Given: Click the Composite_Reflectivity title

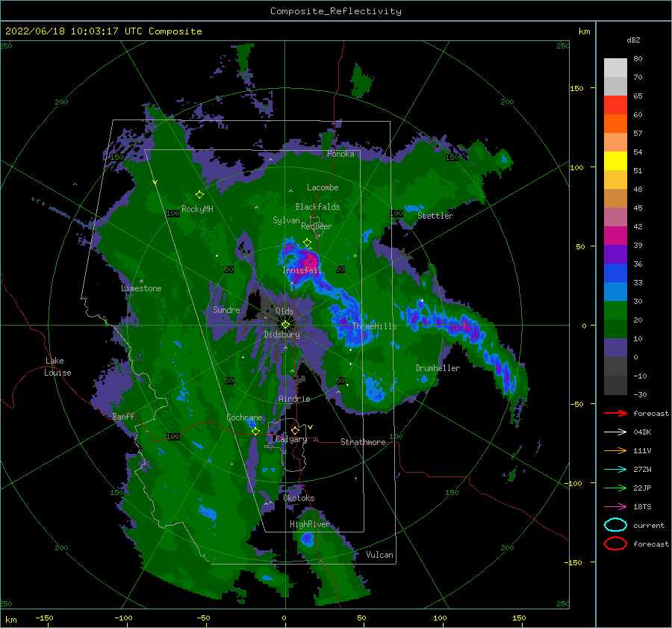Looking at the screenshot, I should pos(336,11).
